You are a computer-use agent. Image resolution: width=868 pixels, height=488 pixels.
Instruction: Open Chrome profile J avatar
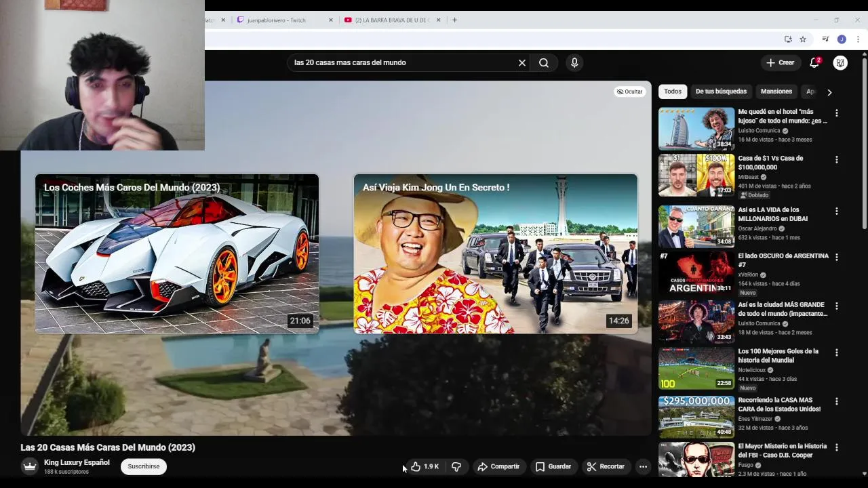point(842,39)
